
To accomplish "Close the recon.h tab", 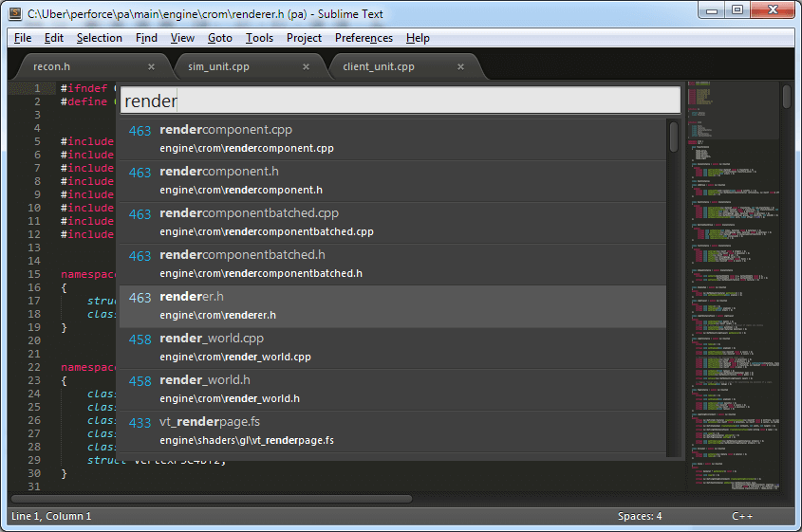I will pyautogui.click(x=151, y=67).
